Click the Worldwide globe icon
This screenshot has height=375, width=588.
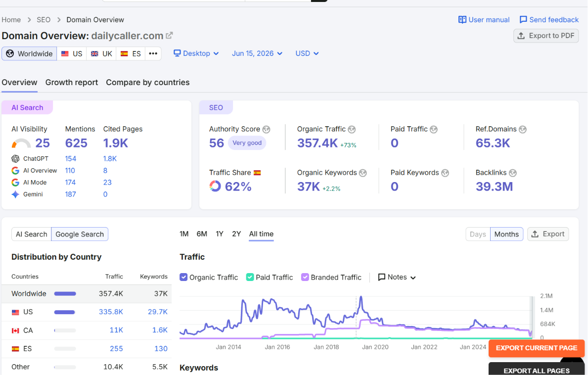tap(10, 53)
